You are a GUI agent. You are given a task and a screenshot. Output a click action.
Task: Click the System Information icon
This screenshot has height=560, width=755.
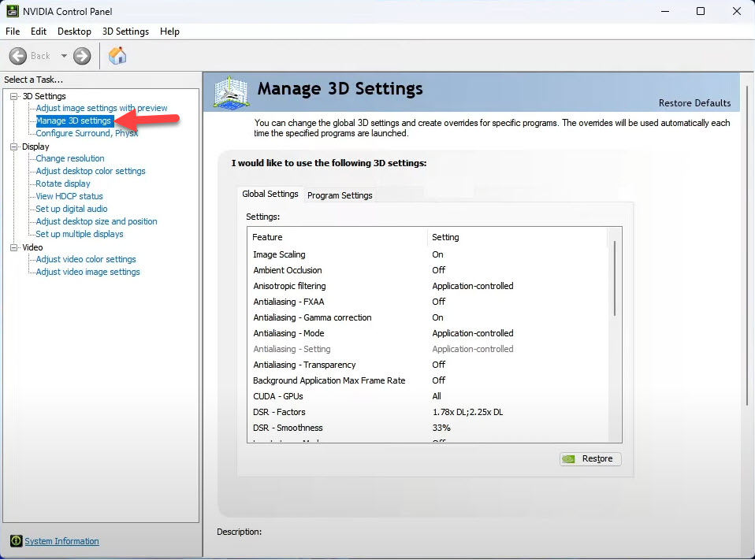point(16,541)
